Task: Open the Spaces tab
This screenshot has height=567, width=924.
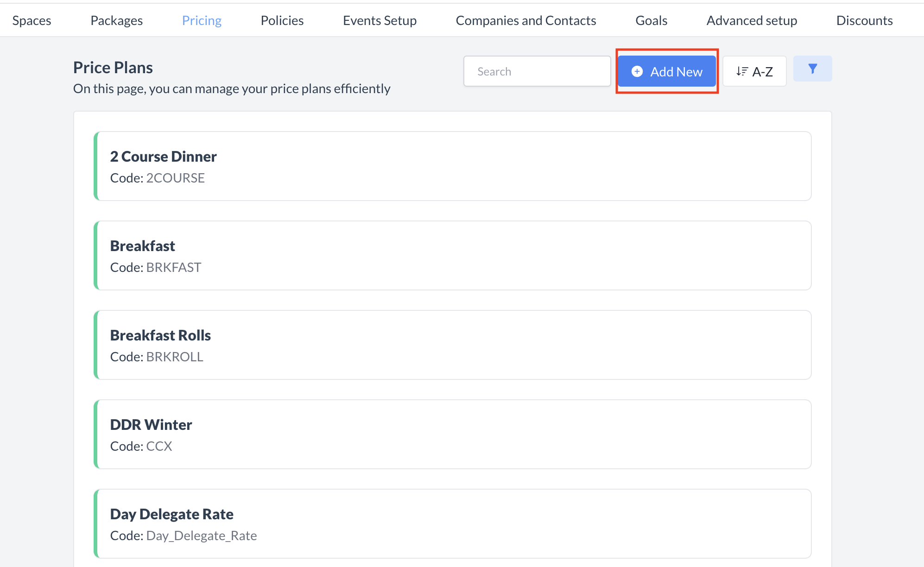Action: pos(32,20)
